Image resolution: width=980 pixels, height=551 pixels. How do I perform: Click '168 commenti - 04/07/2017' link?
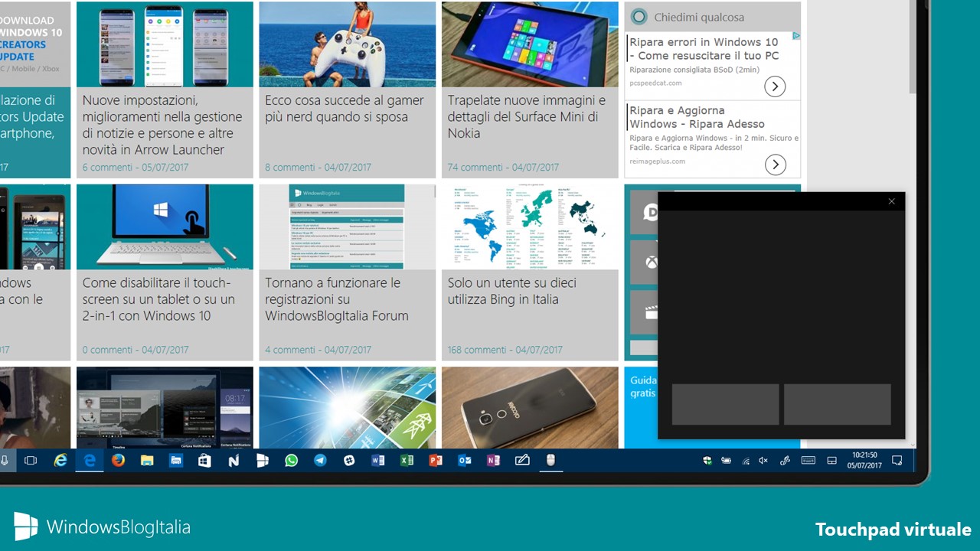click(x=505, y=350)
